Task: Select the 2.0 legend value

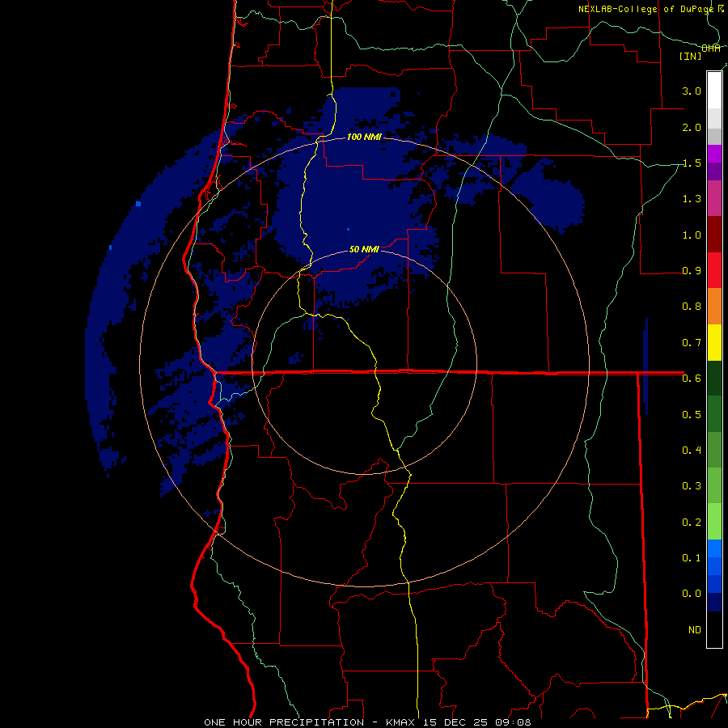Action: point(692,127)
